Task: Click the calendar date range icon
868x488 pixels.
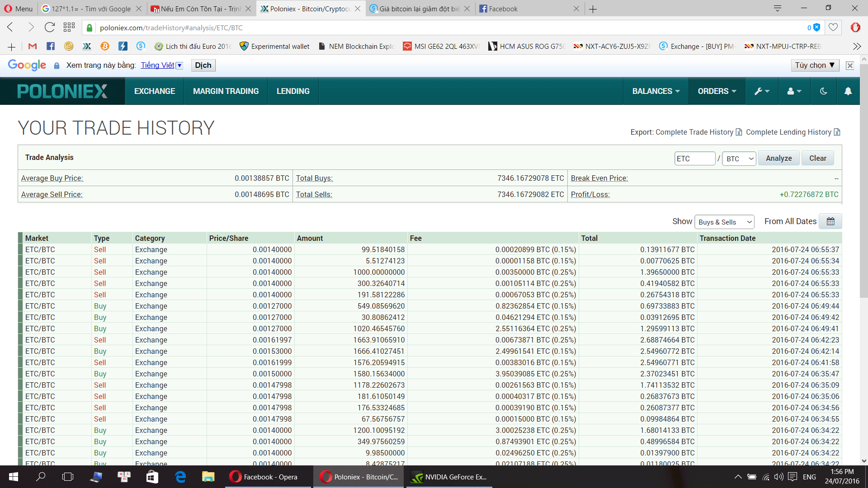Action: [x=830, y=221]
